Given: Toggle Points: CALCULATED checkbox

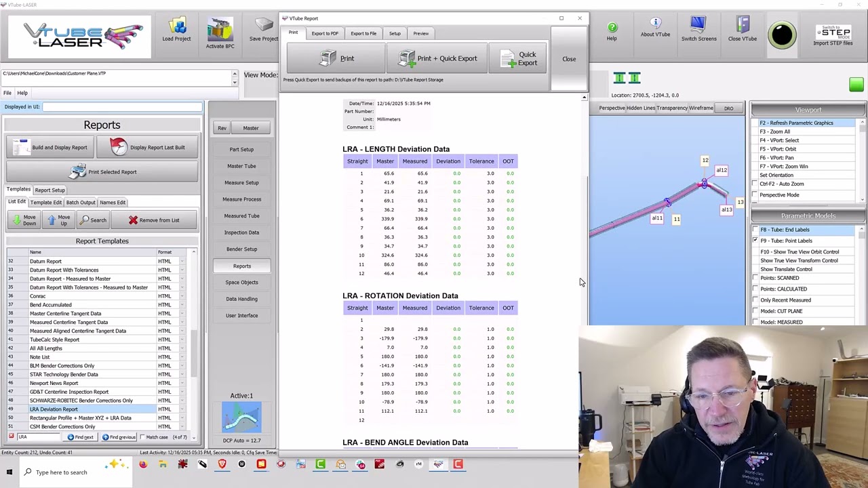Looking at the screenshot, I should (755, 289).
